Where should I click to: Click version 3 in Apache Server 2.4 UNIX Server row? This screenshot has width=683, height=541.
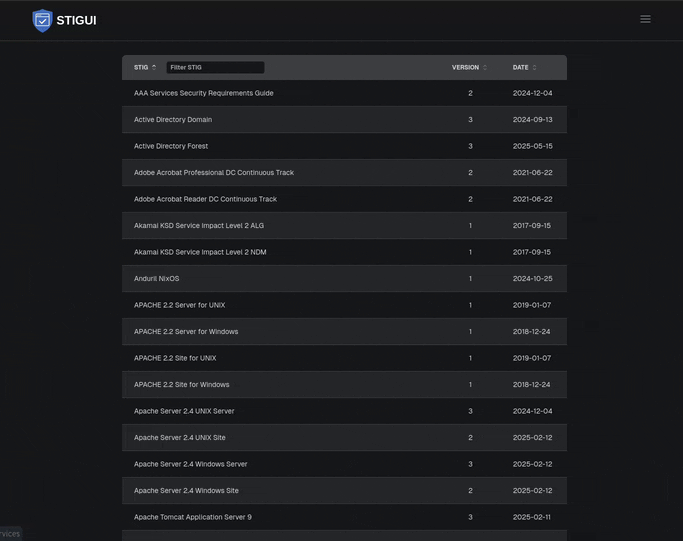click(x=470, y=411)
